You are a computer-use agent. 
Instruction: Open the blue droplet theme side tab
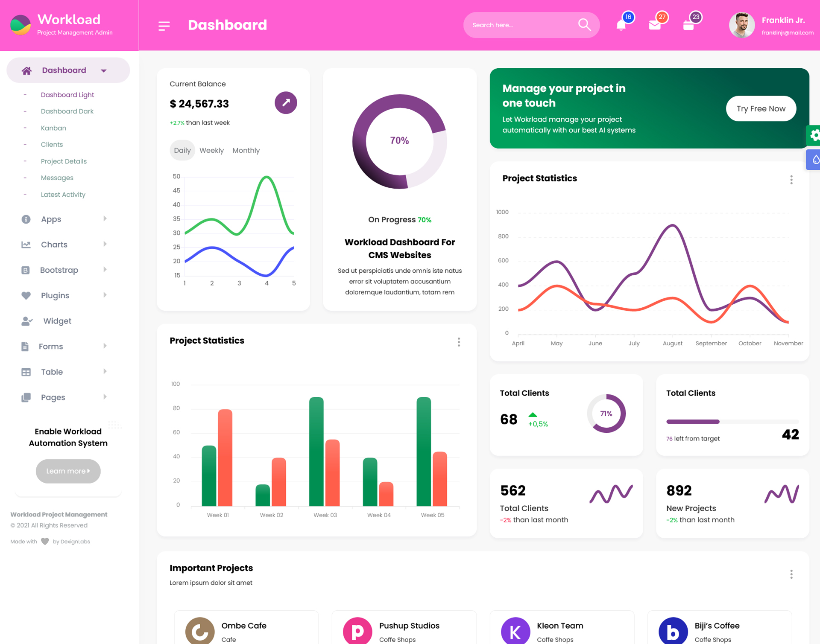click(x=814, y=160)
